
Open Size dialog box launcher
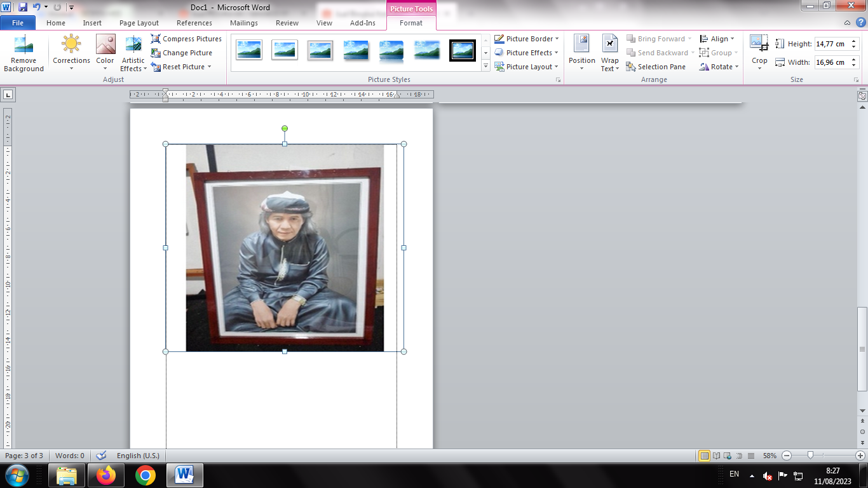click(x=856, y=80)
